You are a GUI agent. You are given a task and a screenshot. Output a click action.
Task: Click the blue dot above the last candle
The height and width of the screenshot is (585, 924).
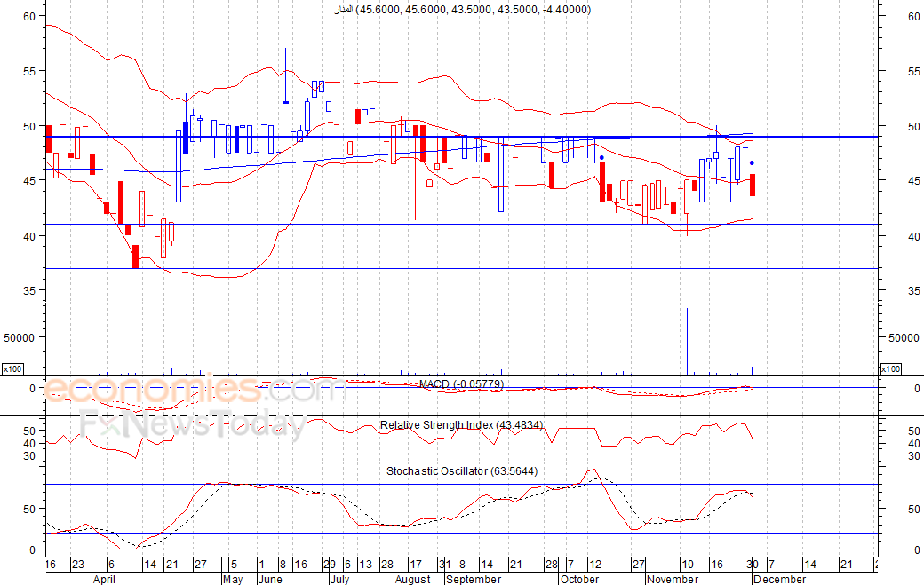point(753,163)
